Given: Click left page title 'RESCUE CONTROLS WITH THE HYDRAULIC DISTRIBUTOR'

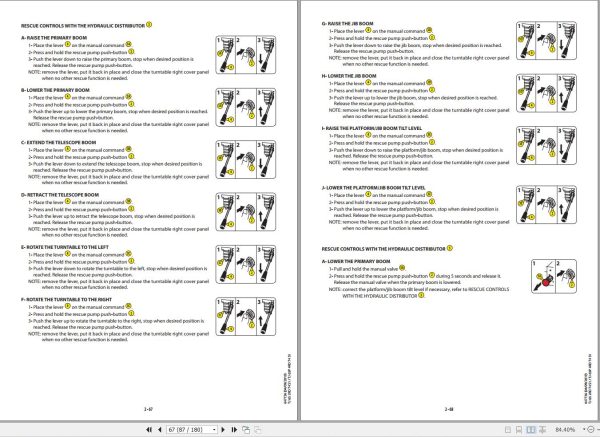Looking at the screenshot, I should coord(83,26).
